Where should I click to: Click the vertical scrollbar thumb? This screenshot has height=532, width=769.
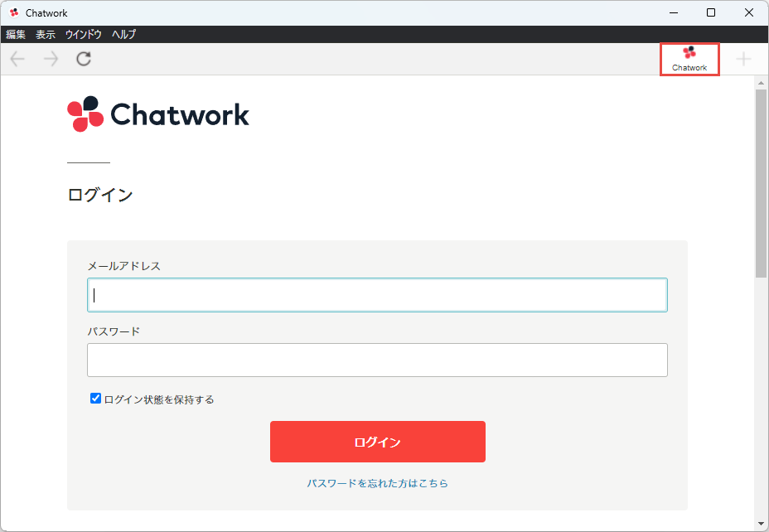click(x=762, y=182)
